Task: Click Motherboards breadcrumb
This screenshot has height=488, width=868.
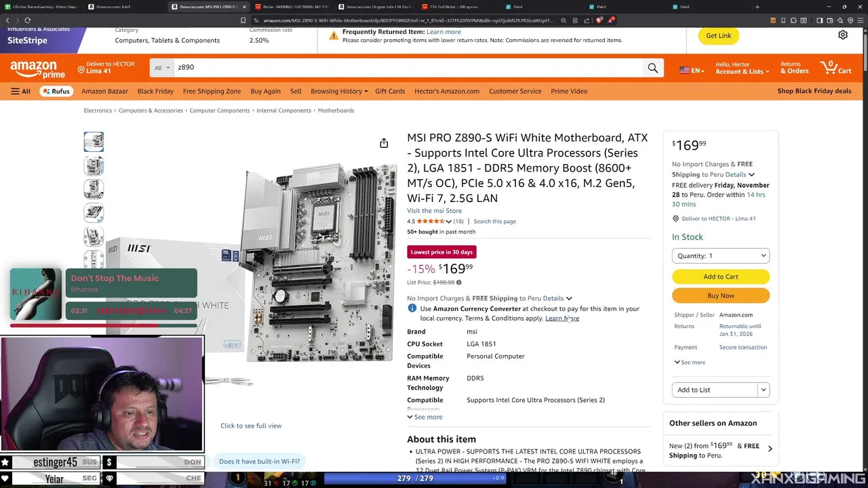Action: coord(336,110)
